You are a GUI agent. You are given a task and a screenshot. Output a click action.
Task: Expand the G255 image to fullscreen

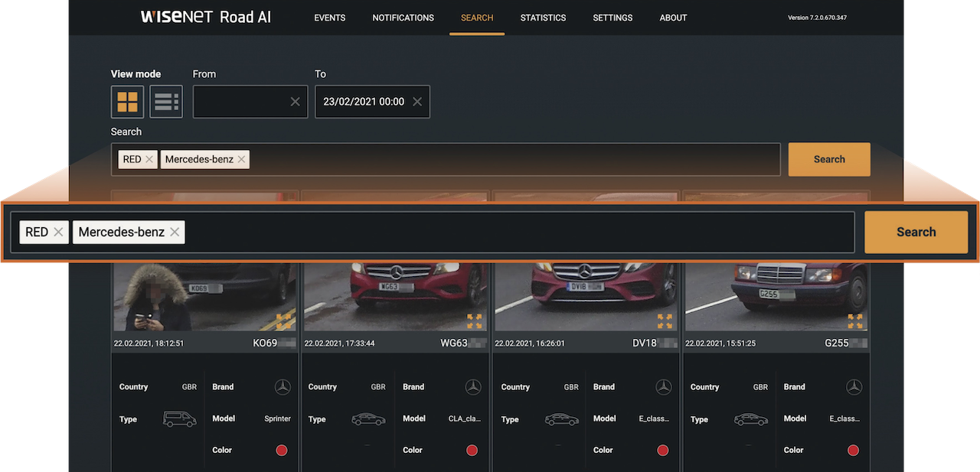point(855,321)
